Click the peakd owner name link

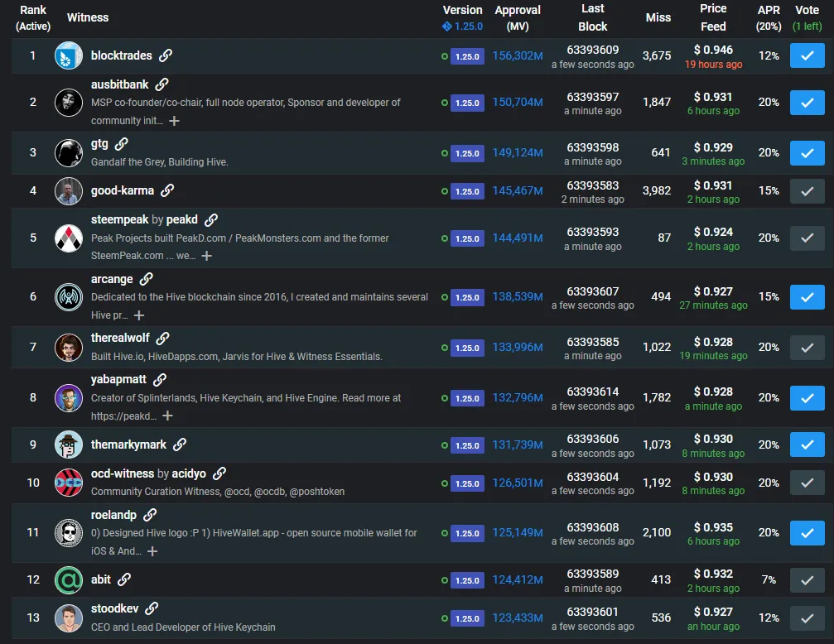click(x=181, y=219)
